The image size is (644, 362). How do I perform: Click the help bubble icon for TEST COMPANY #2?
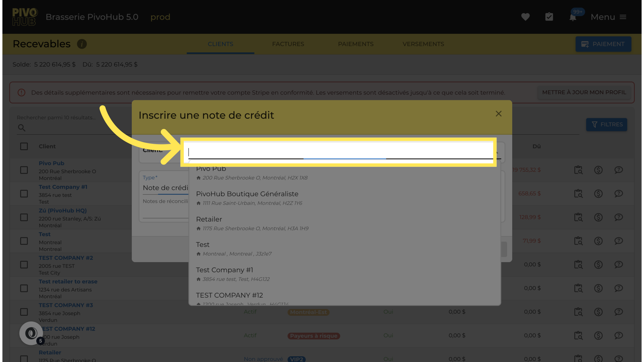[619, 264]
